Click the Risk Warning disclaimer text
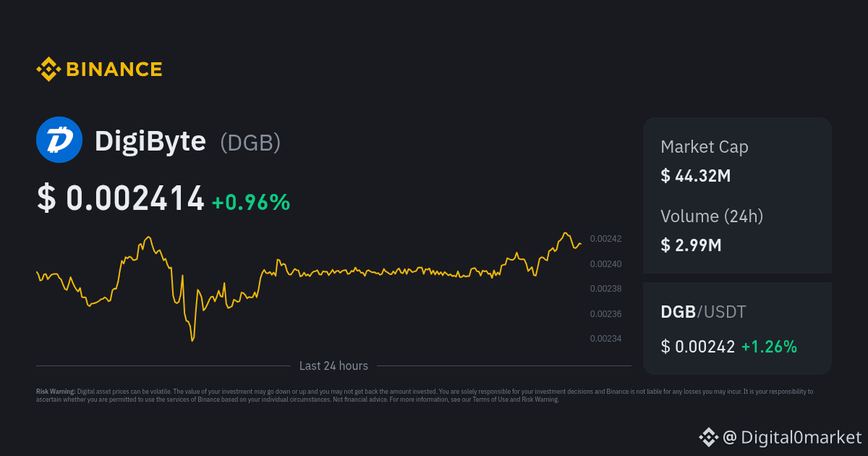 point(425,395)
